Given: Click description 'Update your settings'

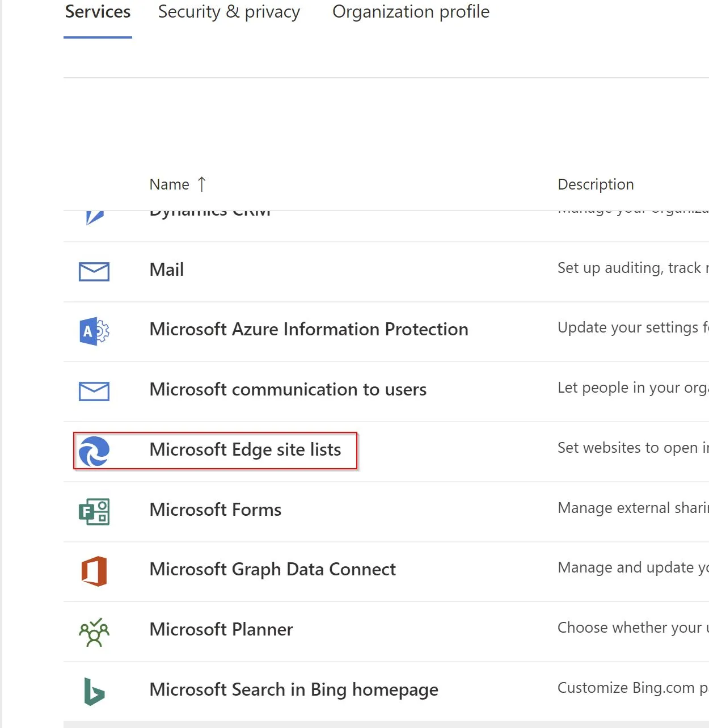Looking at the screenshot, I should tap(633, 327).
